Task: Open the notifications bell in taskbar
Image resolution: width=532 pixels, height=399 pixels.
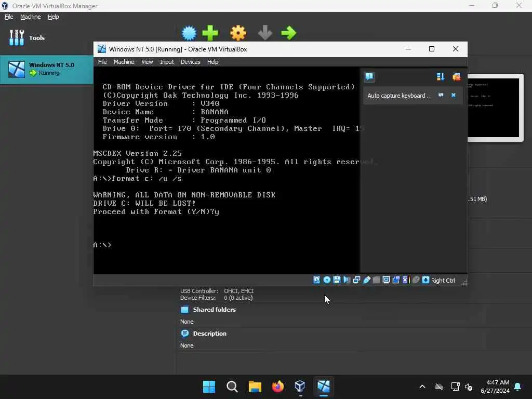Action: [x=518, y=387]
